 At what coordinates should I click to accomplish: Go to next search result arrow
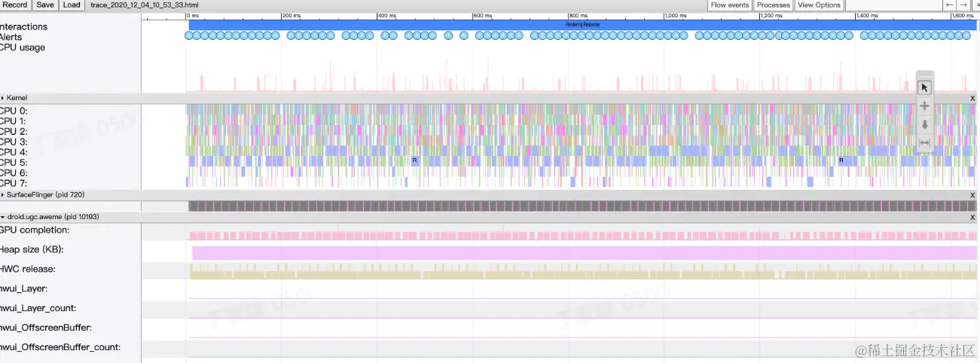pos(963,5)
